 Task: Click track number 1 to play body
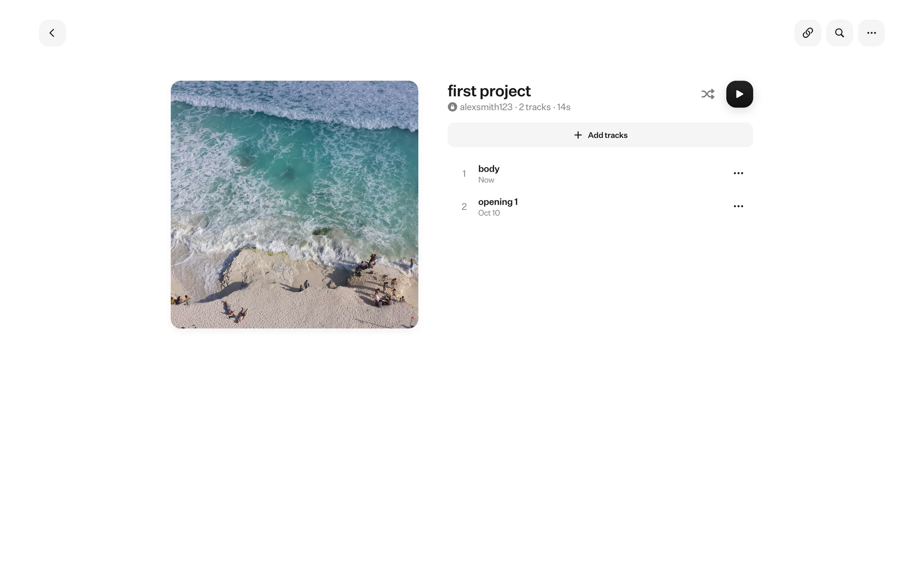(x=464, y=173)
